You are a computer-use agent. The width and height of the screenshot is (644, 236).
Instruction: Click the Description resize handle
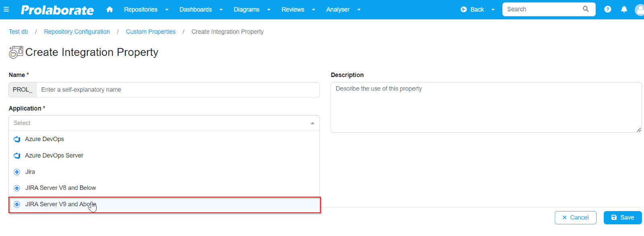pos(639,130)
